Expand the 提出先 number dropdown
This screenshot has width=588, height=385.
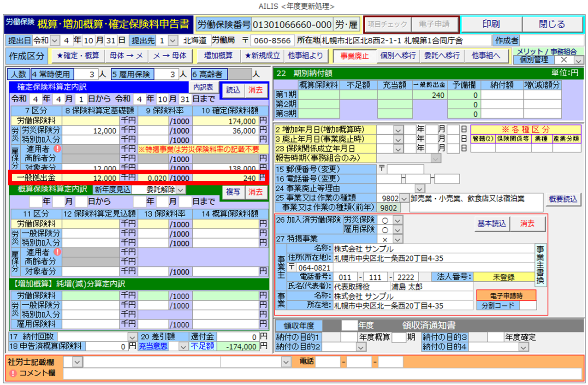(172, 40)
